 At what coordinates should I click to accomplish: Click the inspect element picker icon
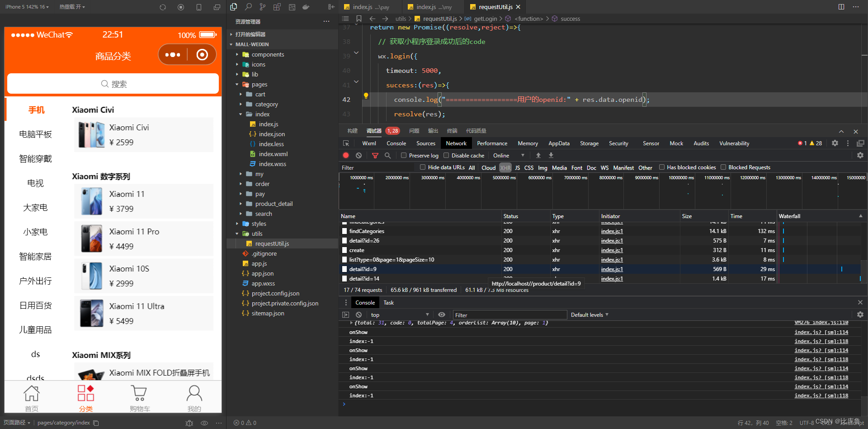click(x=346, y=143)
